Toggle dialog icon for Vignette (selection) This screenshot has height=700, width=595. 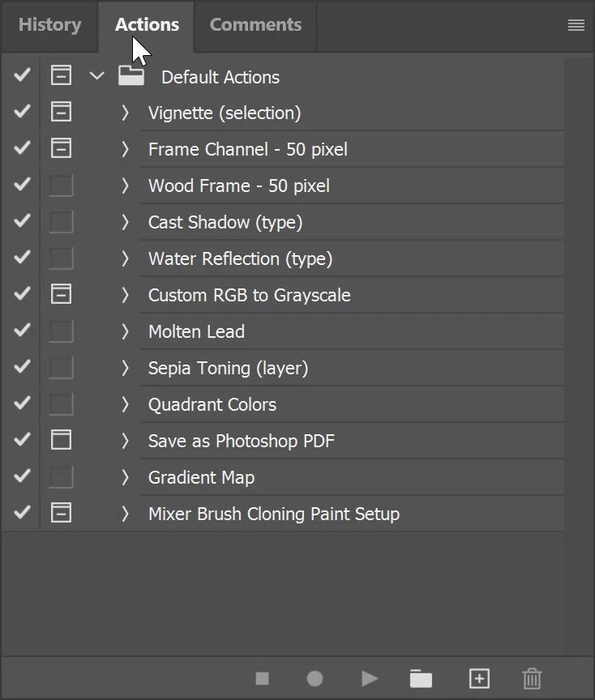pyautogui.click(x=61, y=113)
